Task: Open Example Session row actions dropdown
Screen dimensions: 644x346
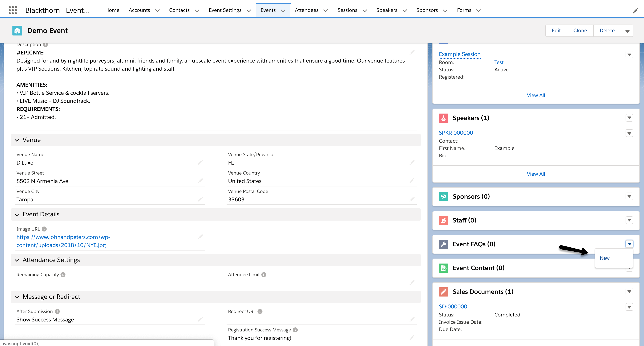Action: click(629, 55)
